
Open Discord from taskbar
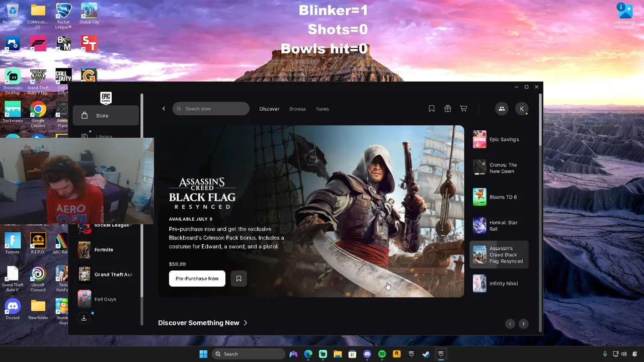click(367, 354)
